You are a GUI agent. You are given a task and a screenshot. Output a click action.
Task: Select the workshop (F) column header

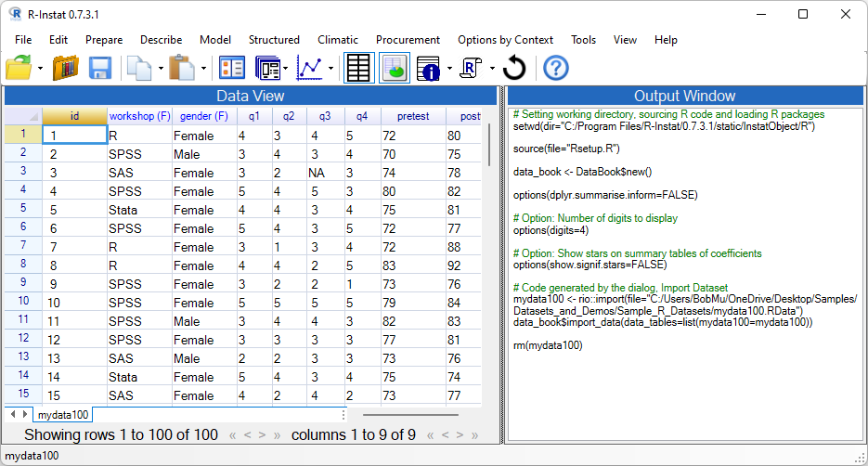[139, 116]
